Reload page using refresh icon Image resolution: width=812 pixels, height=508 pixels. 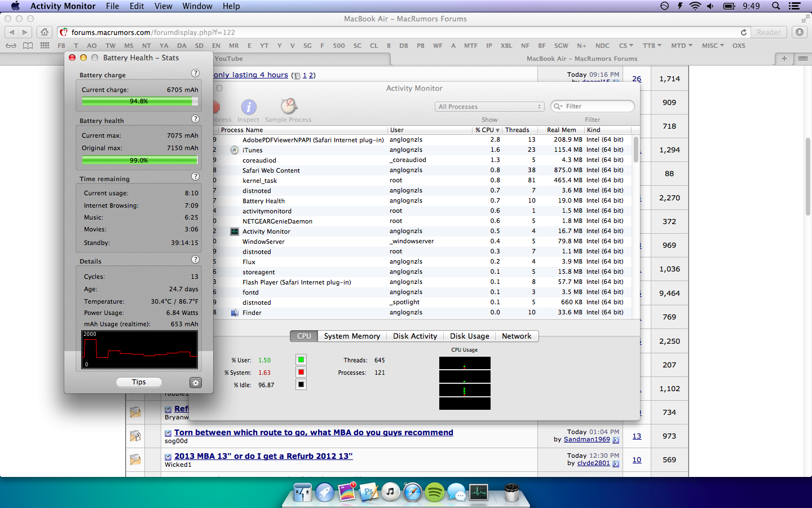(x=744, y=32)
